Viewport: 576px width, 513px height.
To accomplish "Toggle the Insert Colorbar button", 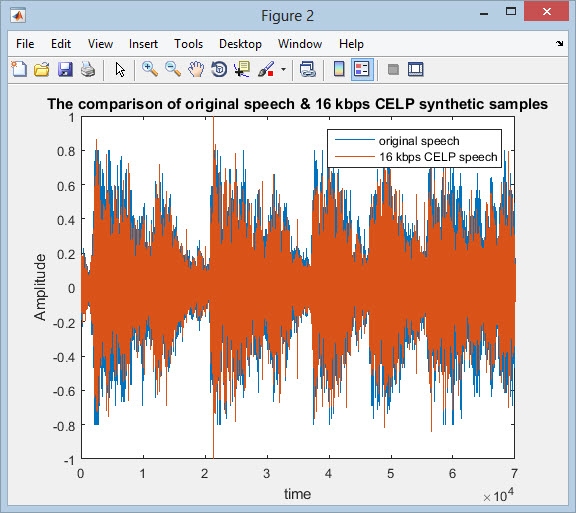I will pos(339,69).
